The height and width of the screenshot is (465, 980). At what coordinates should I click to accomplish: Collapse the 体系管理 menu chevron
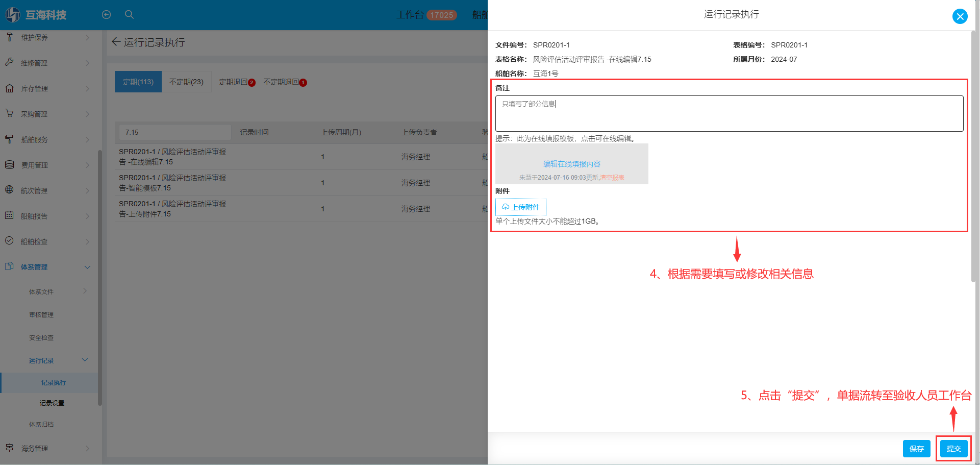pyautogui.click(x=87, y=267)
